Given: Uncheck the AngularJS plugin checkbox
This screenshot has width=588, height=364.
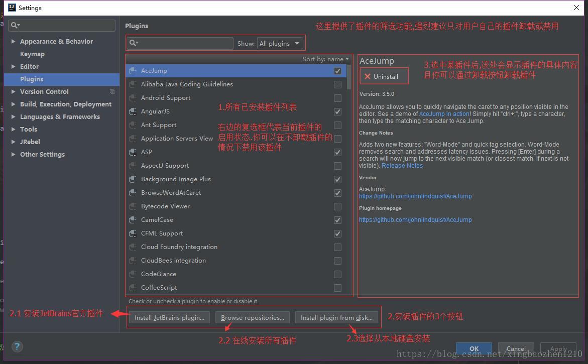Looking at the screenshot, I should tap(337, 112).
